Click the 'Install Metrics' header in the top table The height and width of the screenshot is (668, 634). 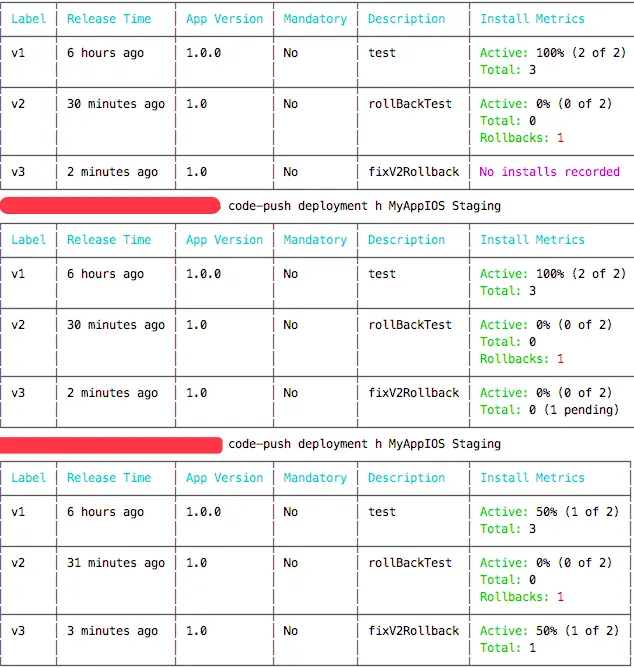[532, 19]
